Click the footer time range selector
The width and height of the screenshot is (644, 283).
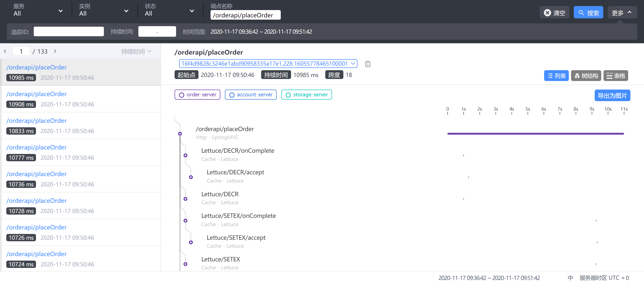[489, 278]
